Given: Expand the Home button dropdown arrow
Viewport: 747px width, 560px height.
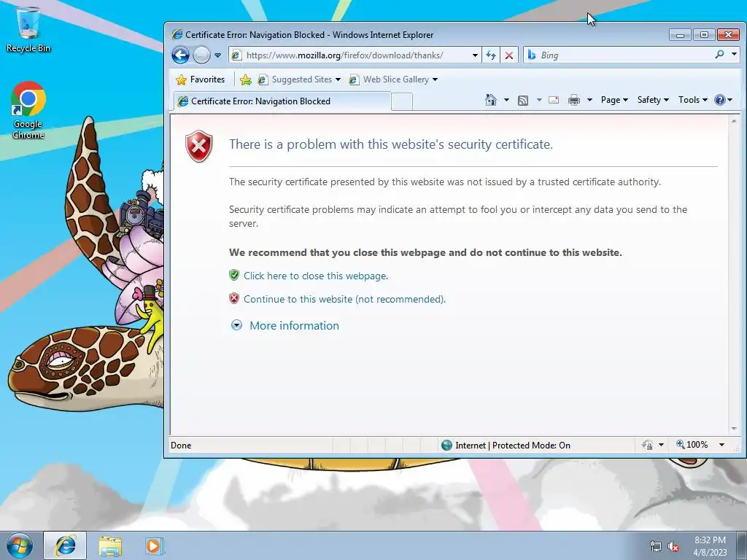Looking at the screenshot, I should point(506,100).
